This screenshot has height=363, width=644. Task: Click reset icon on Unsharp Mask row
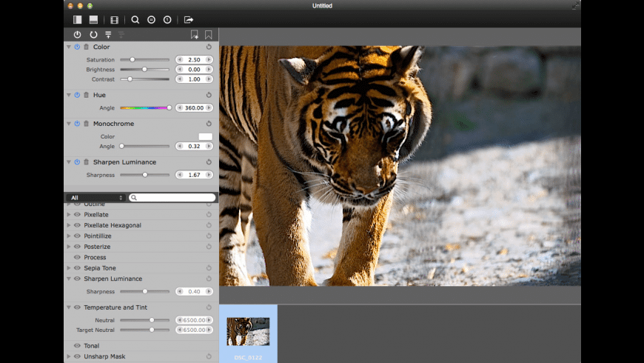pyautogui.click(x=209, y=356)
